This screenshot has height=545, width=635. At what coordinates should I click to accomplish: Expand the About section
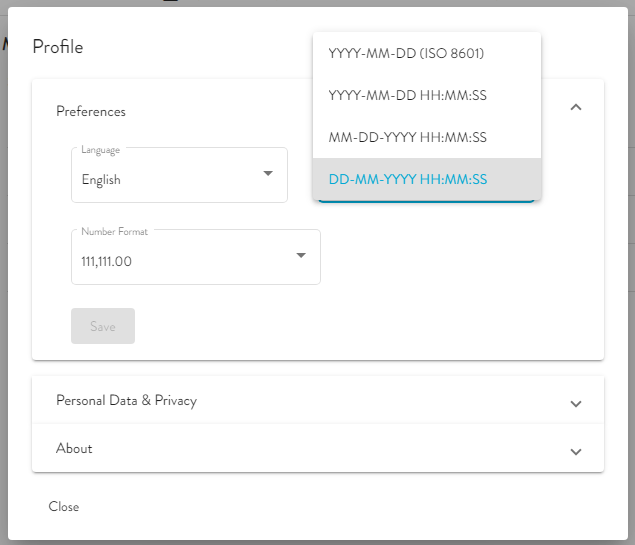click(x=74, y=448)
